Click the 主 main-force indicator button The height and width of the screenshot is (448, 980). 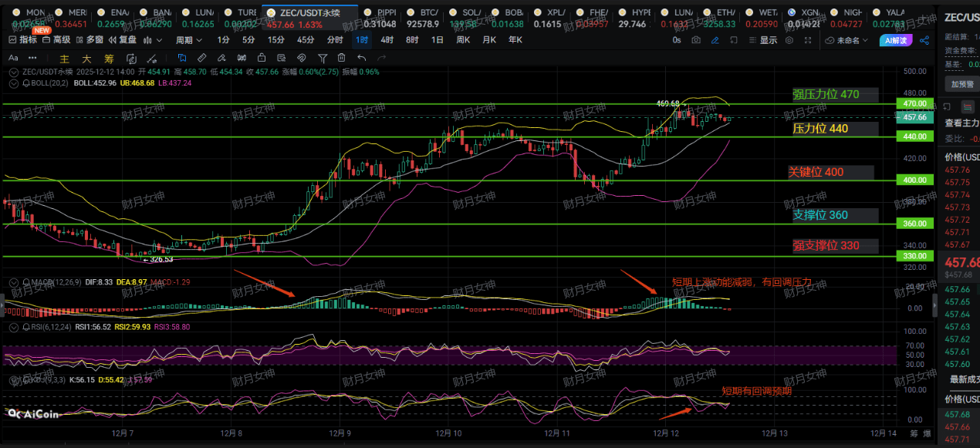(x=65, y=58)
